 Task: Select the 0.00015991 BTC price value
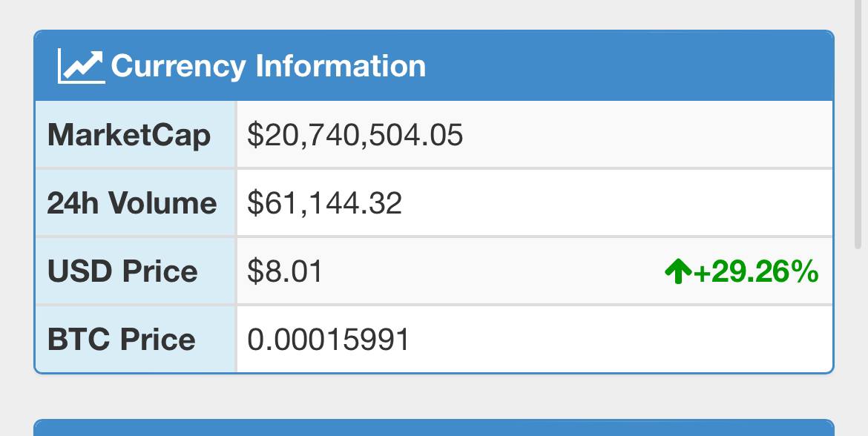click(x=328, y=339)
